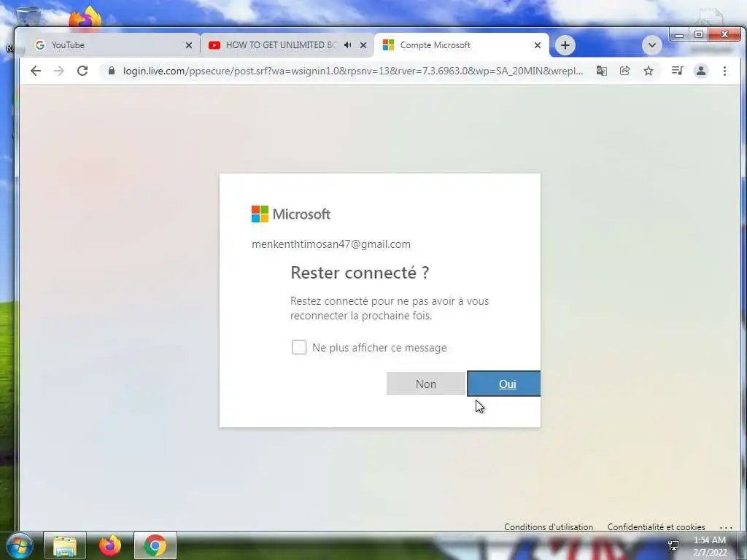Minimize the Chrome window
This screenshot has height=560, width=747.
(x=679, y=35)
